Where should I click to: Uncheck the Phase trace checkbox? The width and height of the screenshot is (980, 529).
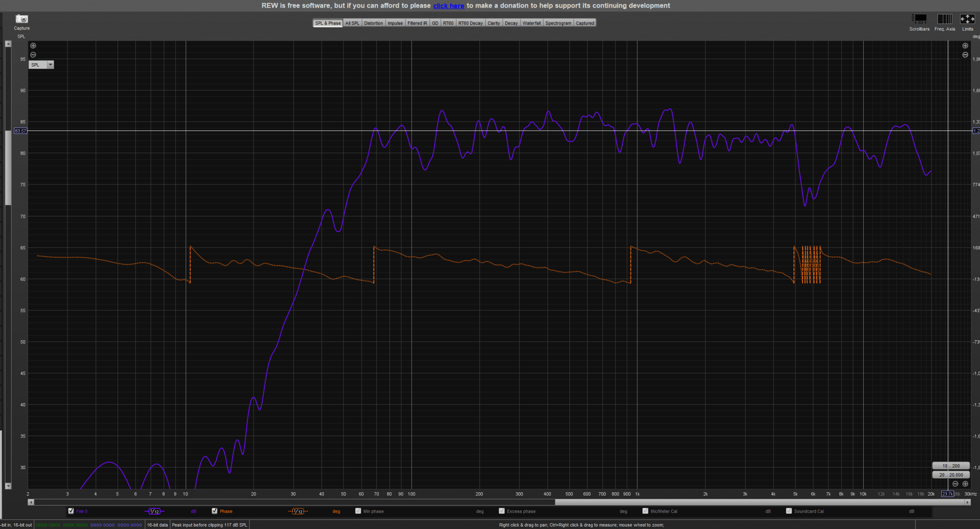tap(214, 511)
